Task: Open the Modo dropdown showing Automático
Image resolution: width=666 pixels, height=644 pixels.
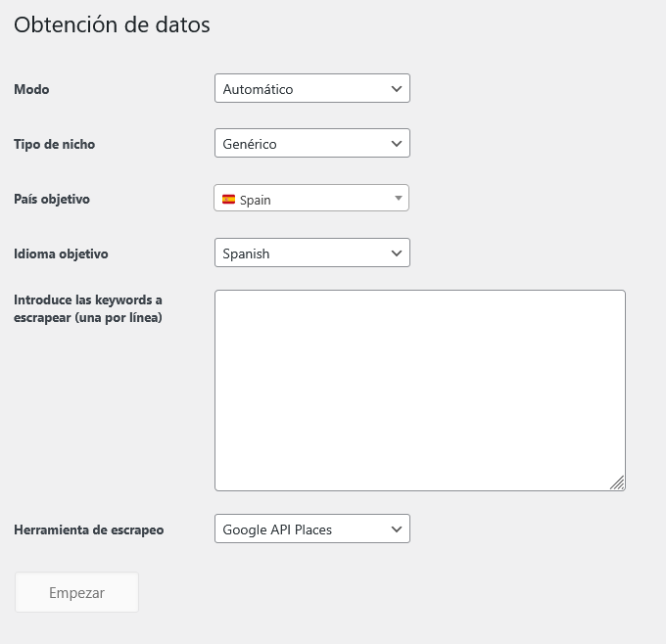Action: tap(312, 88)
